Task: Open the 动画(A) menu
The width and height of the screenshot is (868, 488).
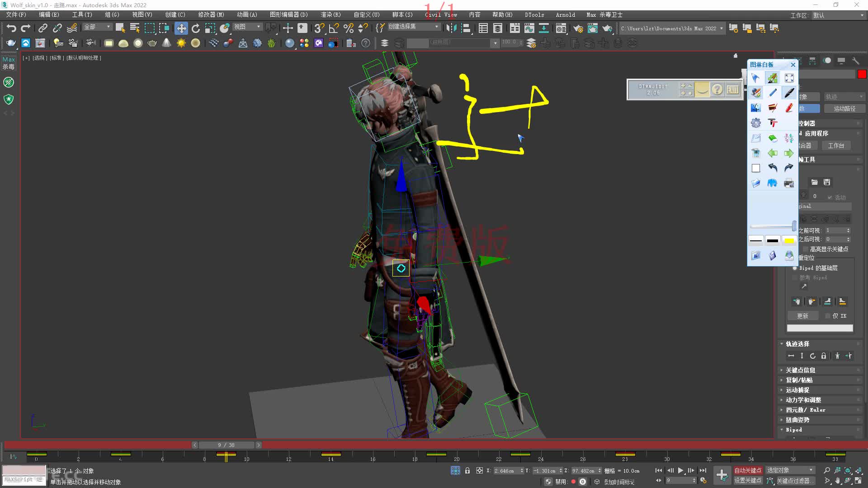Action: coord(247,15)
